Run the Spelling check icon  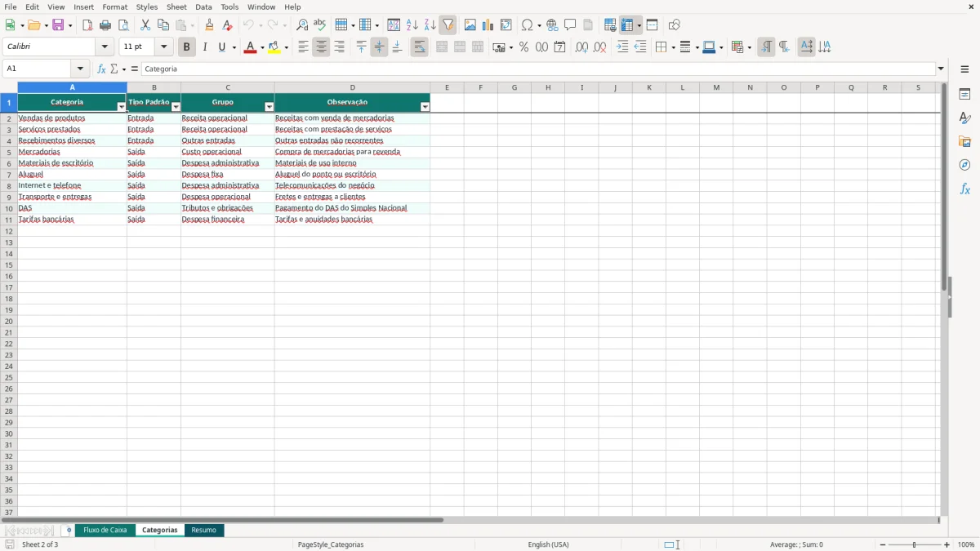click(x=320, y=25)
